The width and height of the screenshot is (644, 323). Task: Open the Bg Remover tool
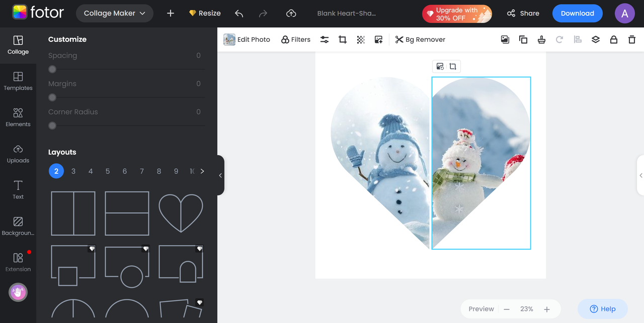420,39
